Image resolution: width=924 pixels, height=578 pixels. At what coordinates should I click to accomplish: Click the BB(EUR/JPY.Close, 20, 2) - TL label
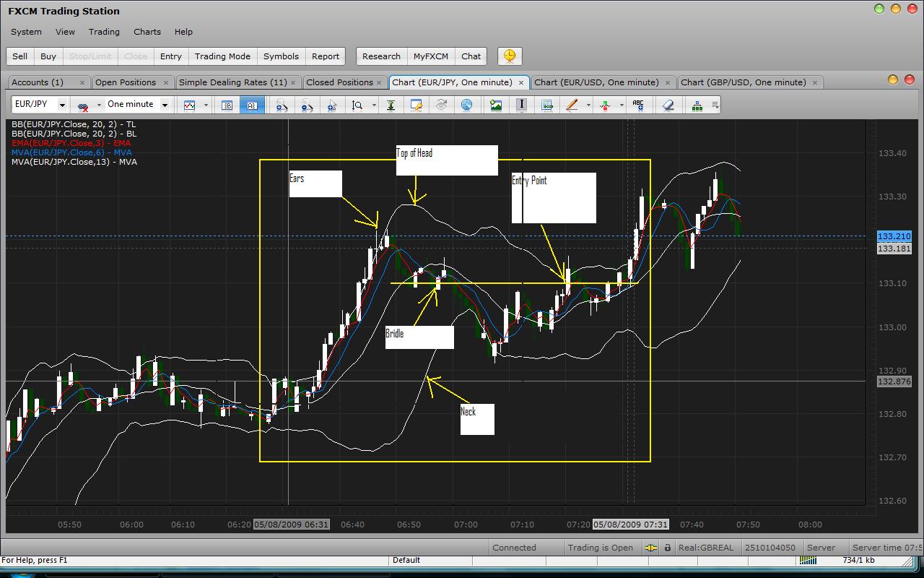click(73, 124)
